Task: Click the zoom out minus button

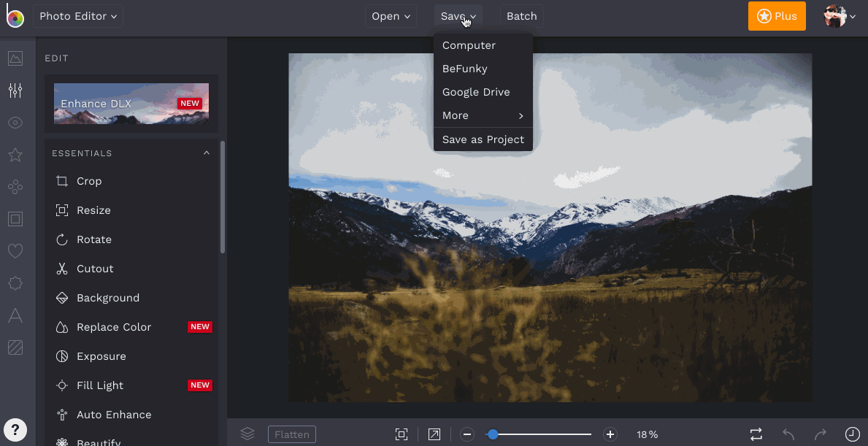Action: pyautogui.click(x=467, y=434)
